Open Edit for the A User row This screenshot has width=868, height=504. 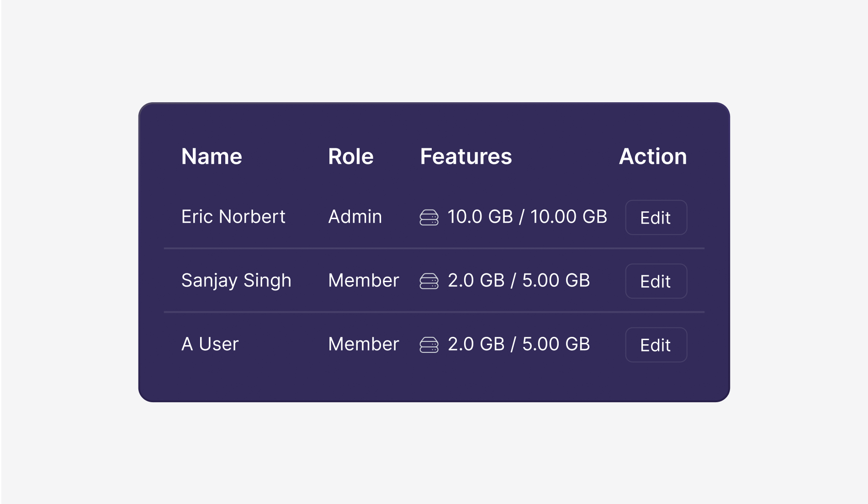656,345
